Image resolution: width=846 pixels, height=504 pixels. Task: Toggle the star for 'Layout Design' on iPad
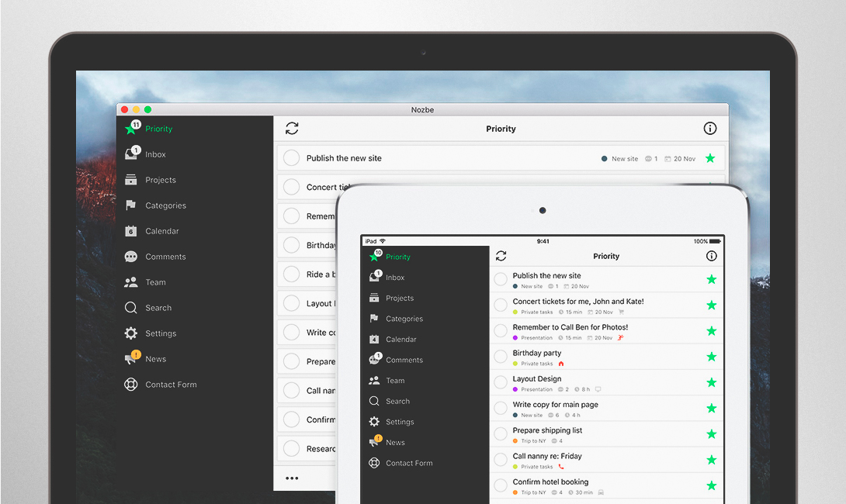click(x=712, y=382)
